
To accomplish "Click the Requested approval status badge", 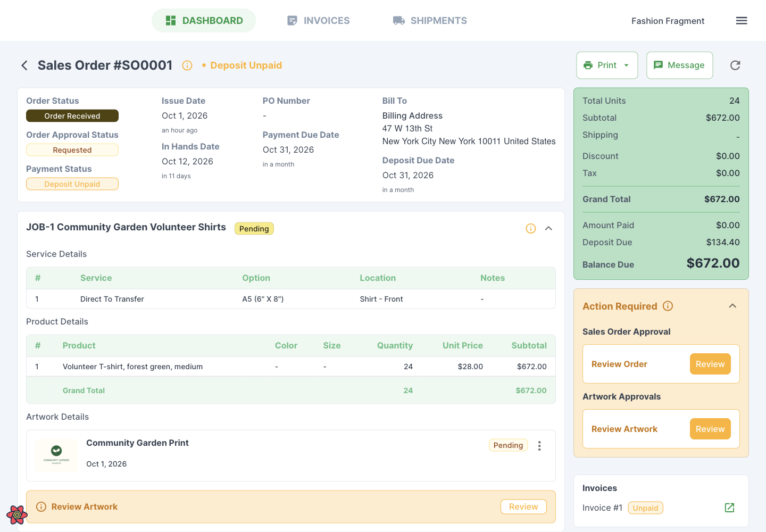I will click(72, 150).
